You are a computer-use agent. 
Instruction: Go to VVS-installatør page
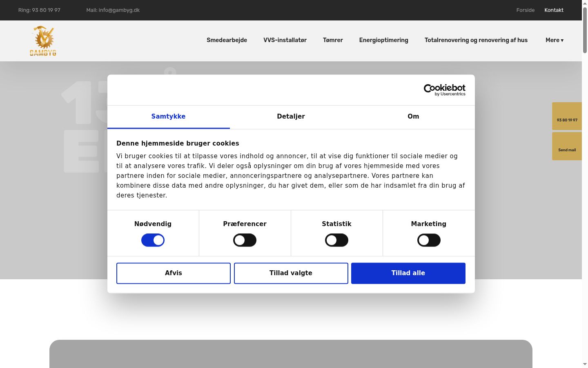point(285,40)
